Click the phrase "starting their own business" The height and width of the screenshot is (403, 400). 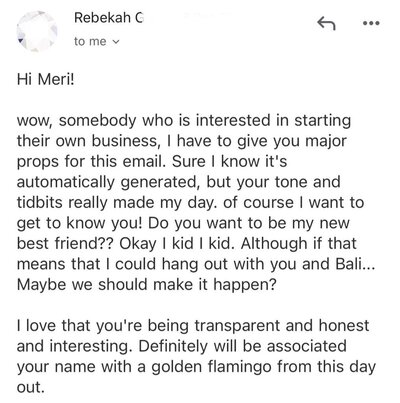(184, 131)
